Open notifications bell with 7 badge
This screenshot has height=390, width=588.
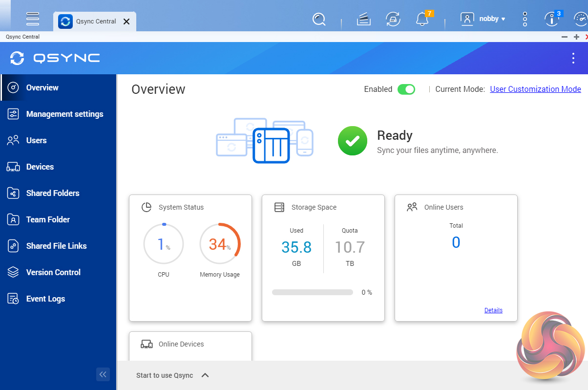[421, 20]
